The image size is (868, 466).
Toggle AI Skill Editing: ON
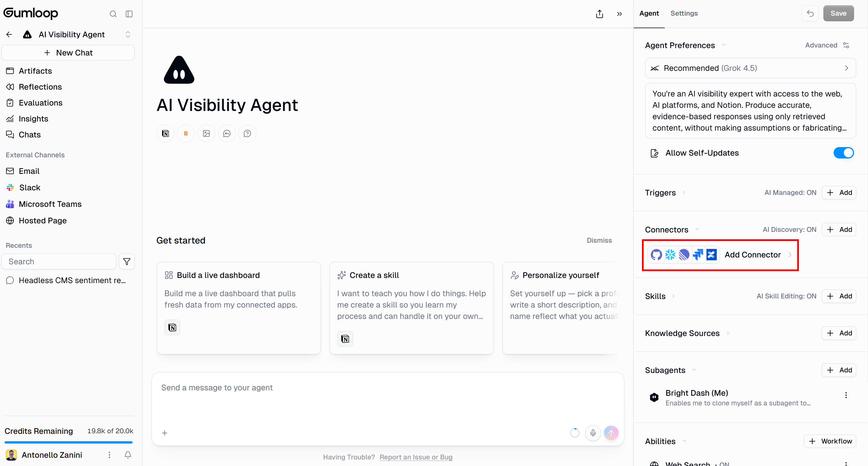[786, 296]
